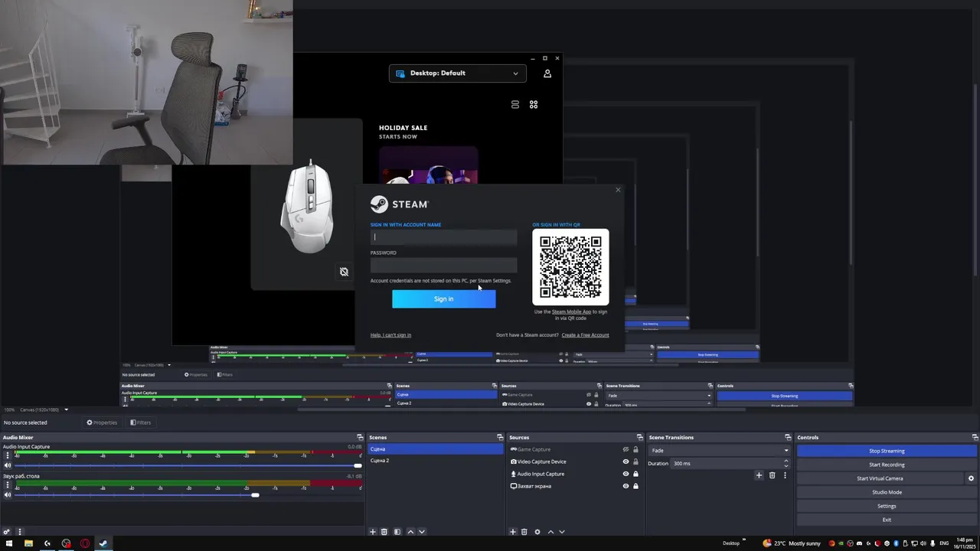Screen dimensions: 980x551
Task: Pop out the Controls dock
Action: tap(975, 438)
